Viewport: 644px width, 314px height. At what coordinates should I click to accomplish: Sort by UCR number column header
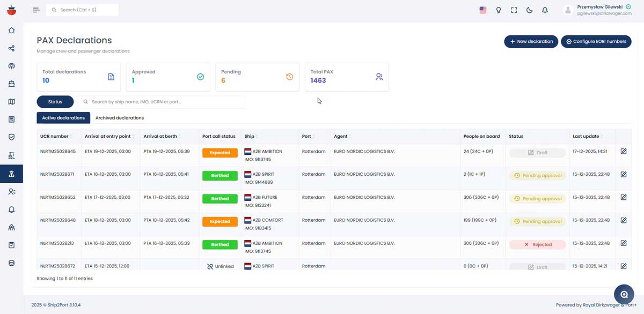click(55, 136)
